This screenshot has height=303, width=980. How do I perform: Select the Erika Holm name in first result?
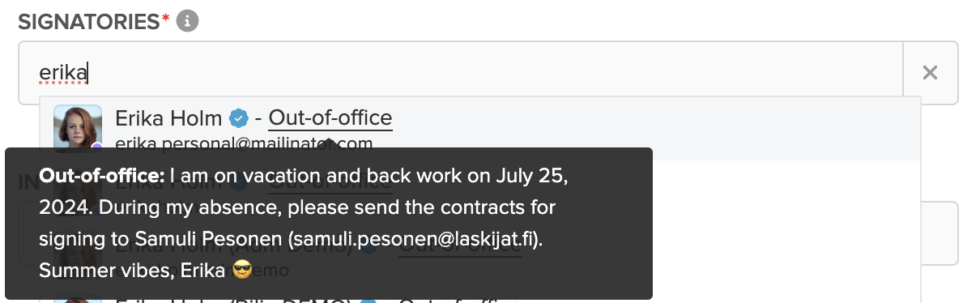pyautogui.click(x=168, y=118)
